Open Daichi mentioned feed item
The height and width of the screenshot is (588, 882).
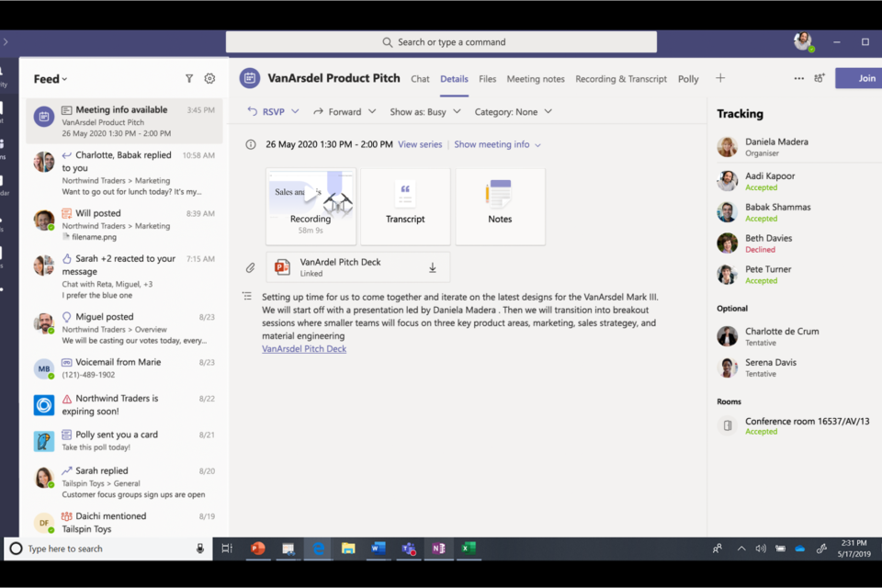click(124, 522)
